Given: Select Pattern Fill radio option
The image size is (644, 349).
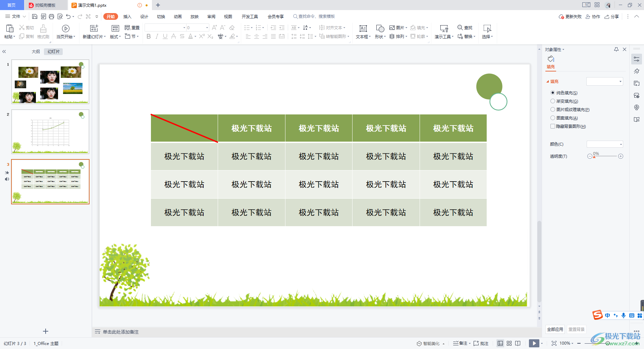Looking at the screenshot, I should [552, 118].
